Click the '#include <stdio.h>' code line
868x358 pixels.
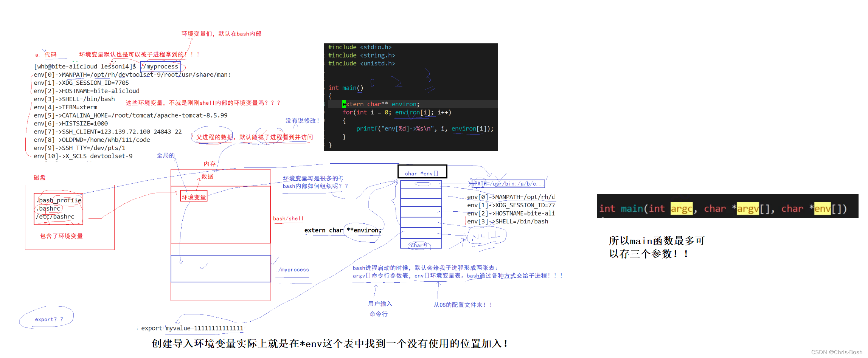click(x=360, y=47)
